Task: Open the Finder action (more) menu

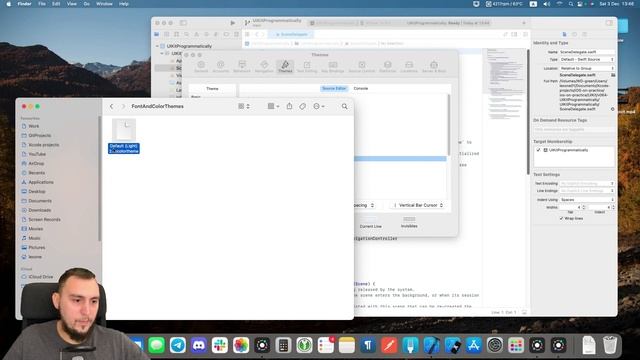Action: [318, 106]
